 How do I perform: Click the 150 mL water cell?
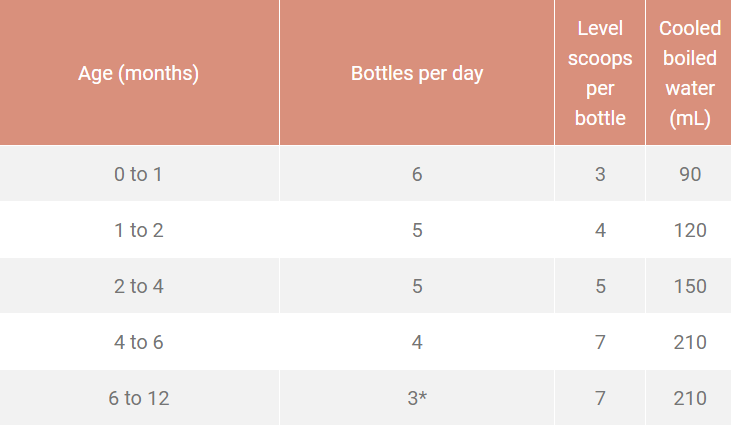point(689,286)
